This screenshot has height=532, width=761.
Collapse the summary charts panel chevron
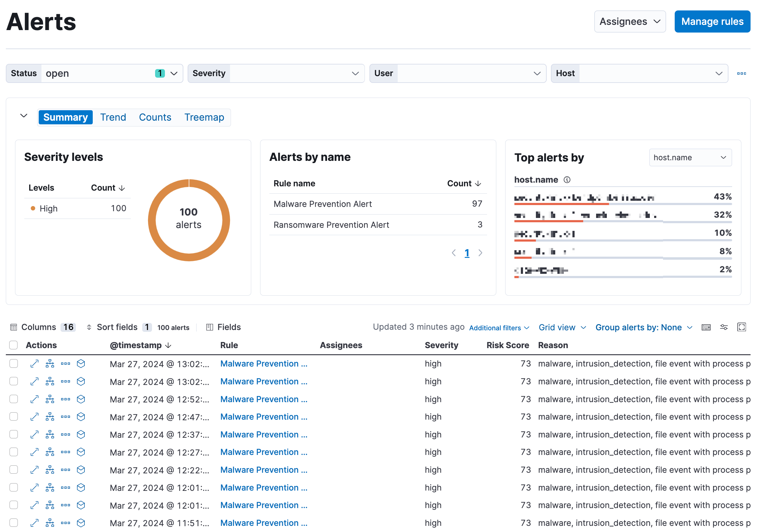point(24,116)
